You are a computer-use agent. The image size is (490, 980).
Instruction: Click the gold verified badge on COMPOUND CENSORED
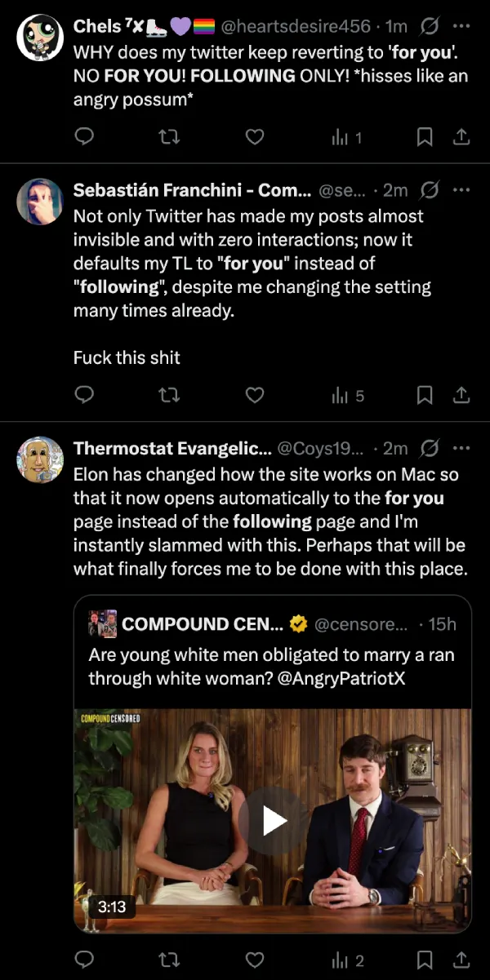(x=299, y=623)
